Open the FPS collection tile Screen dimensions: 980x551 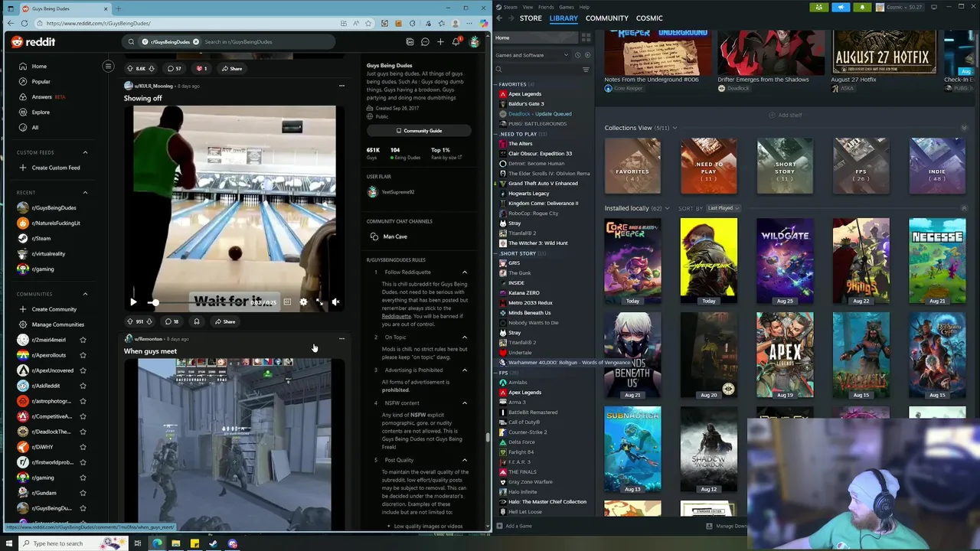click(861, 166)
